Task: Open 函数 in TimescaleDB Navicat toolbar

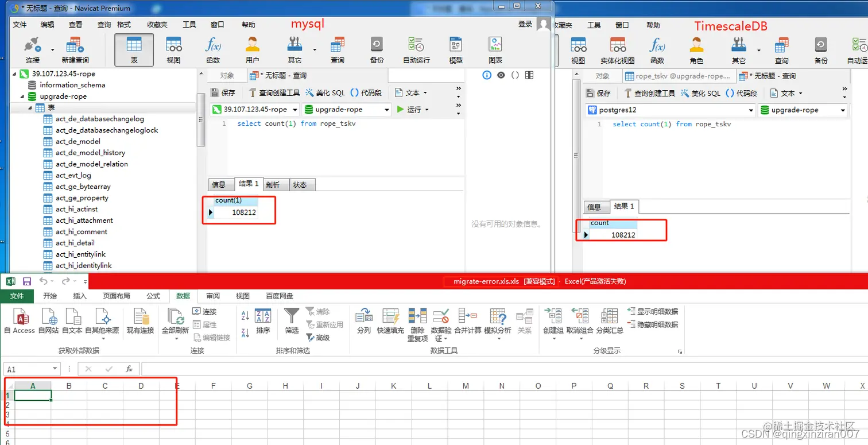Action: point(657,50)
